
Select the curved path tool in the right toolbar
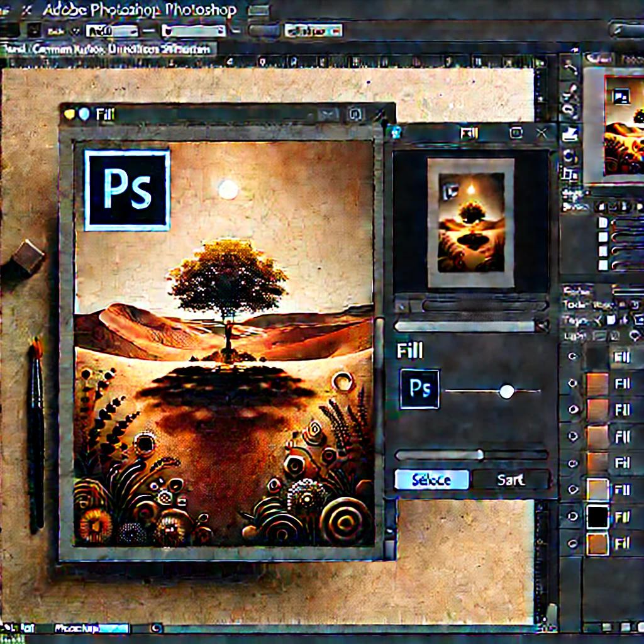click(570, 65)
